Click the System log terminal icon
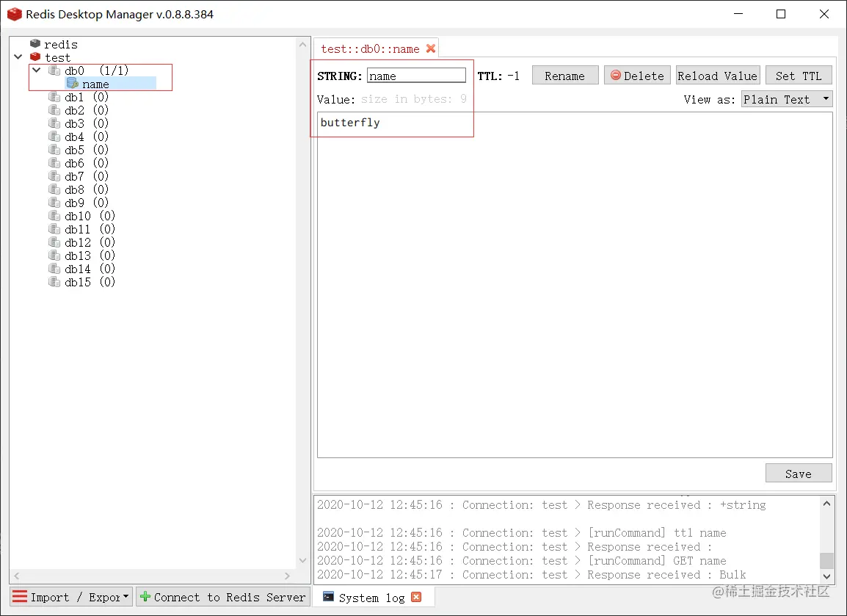The image size is (847, 616). pyautogui.click(x=328, y=597)
